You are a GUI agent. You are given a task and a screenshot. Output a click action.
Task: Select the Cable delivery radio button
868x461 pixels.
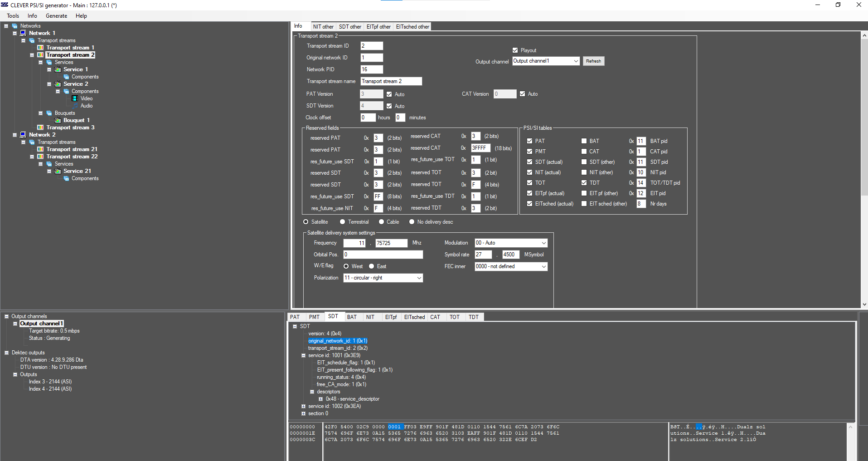click(x=381, y=222)
